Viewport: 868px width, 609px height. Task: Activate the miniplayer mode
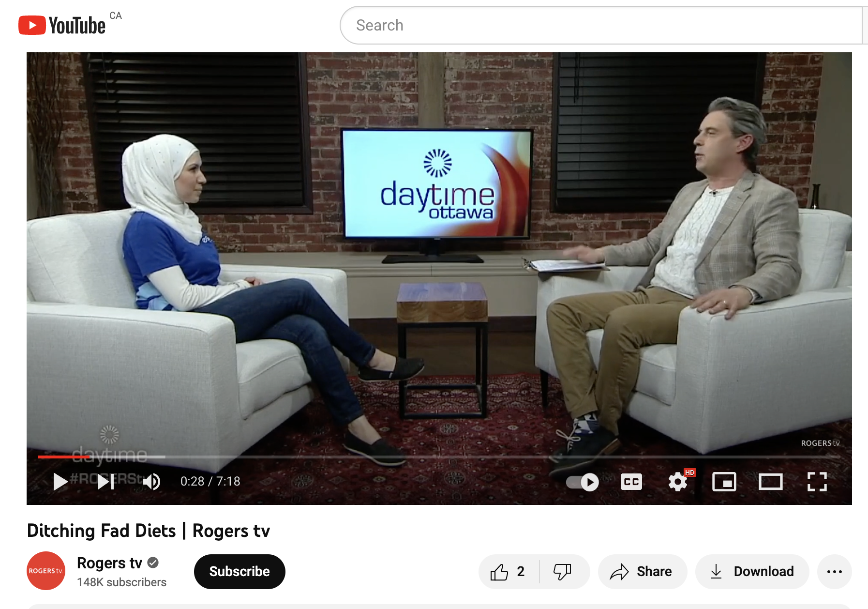[x=724, y=482]
